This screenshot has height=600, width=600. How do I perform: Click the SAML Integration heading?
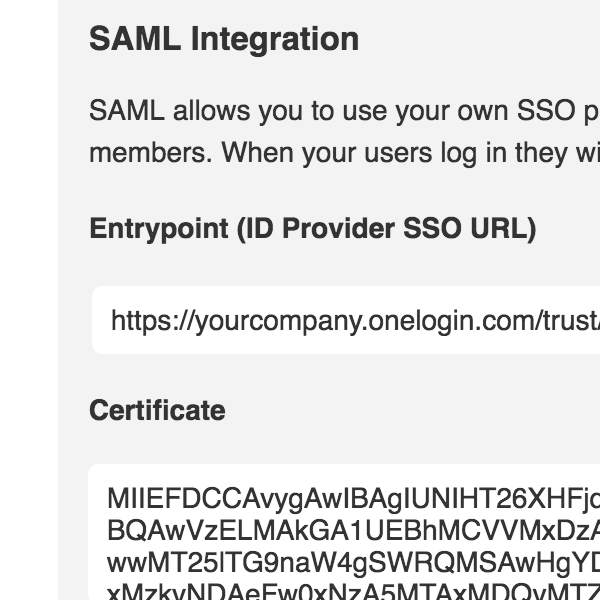(224, 39)
